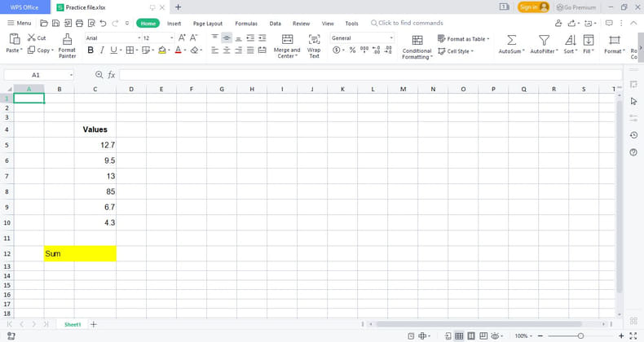The height and width of the screenshot is (342, 644).
Task: Click the Sign in button
Action: coord(533,7)
